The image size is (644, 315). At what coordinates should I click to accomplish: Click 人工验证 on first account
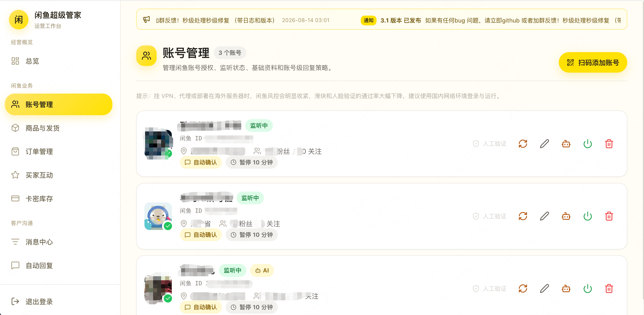click(x=490, y=144)
